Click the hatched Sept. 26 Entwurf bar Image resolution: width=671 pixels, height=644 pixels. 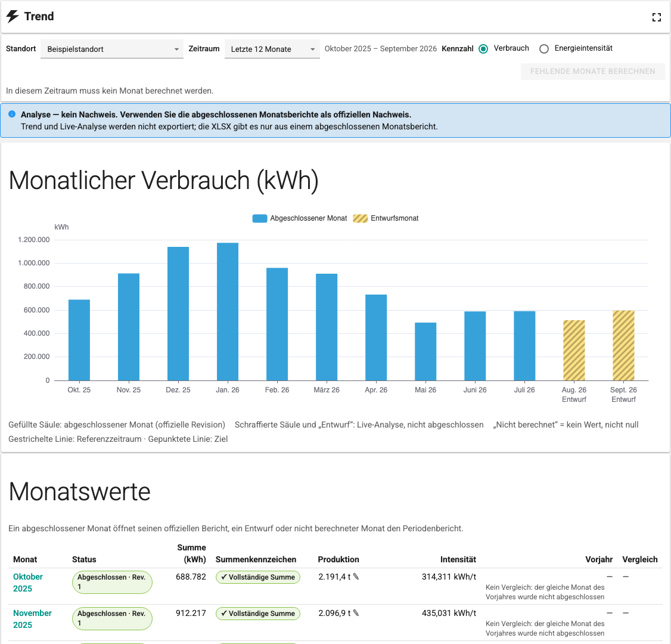623,345
